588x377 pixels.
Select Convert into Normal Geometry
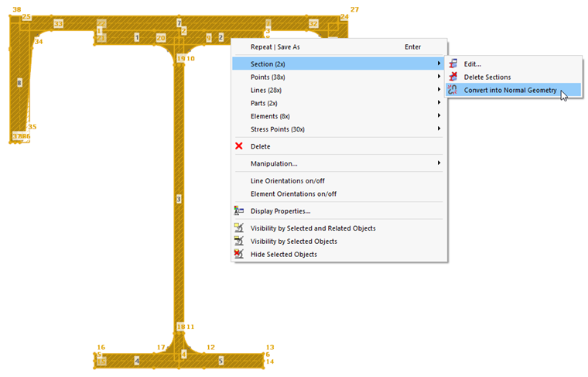(514, 90)
